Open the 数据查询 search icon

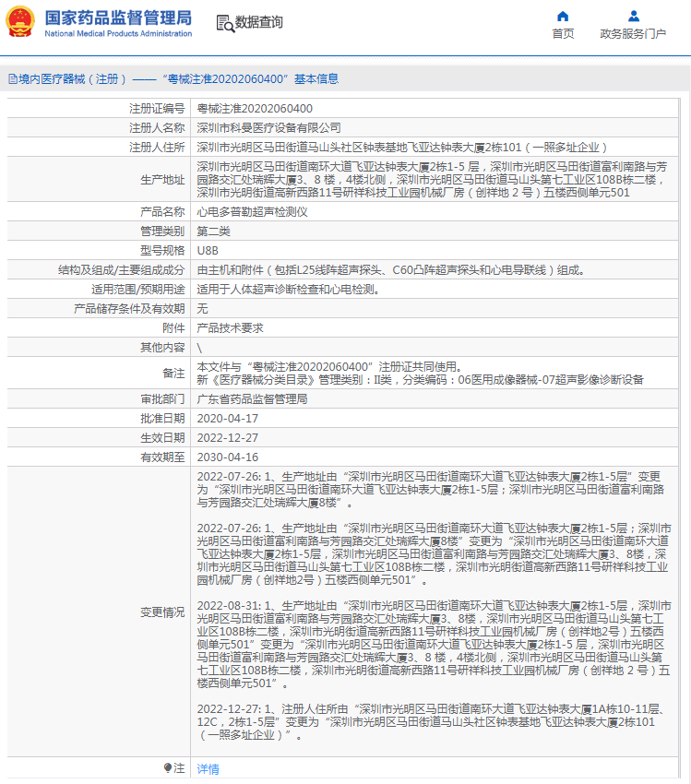[225, 23]
